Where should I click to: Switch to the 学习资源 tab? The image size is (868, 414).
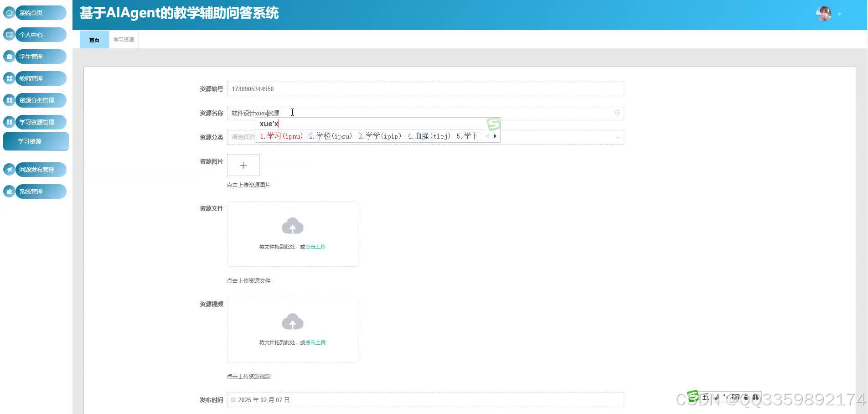pos(123,39)
